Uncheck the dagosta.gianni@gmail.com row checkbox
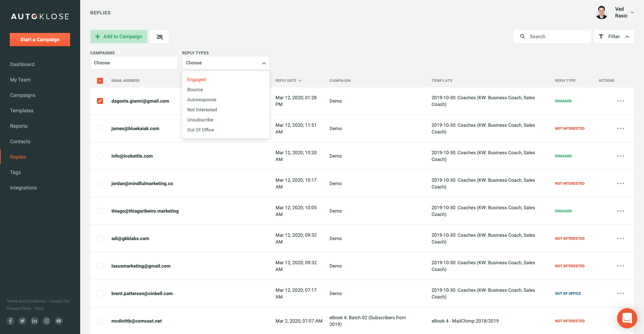Viewport: 644px width, 334px height. click(x=100, y=101)
